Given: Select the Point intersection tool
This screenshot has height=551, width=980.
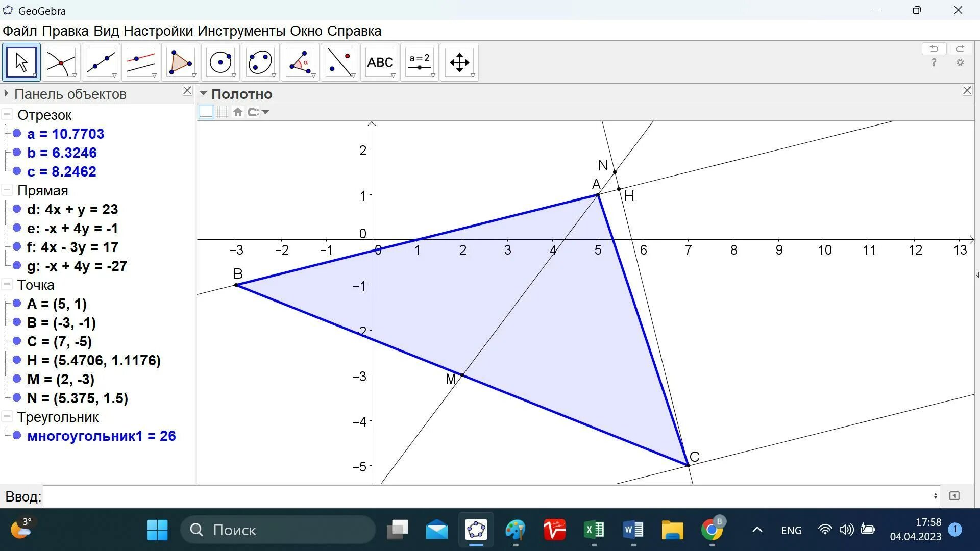Looking at the screenshot, I should (61, 62).
